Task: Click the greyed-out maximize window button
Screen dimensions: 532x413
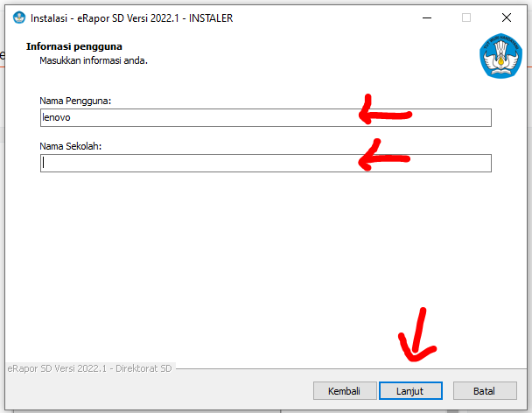Action: pos(466,17)
